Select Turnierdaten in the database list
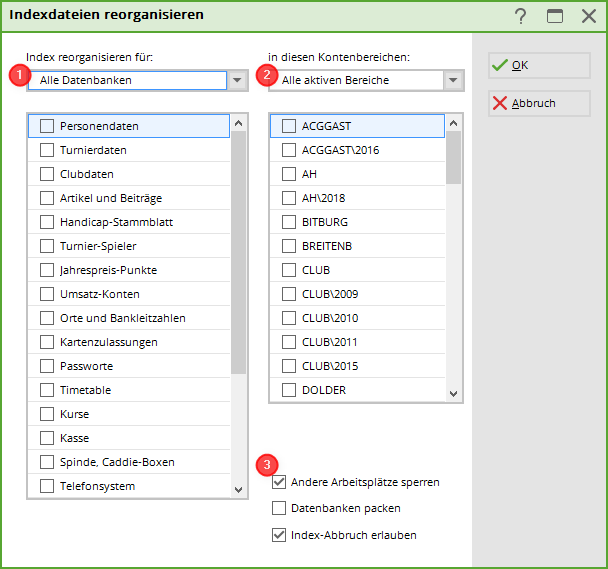The height and width of the screenshot is (569, 608). (x=47, y=150)
